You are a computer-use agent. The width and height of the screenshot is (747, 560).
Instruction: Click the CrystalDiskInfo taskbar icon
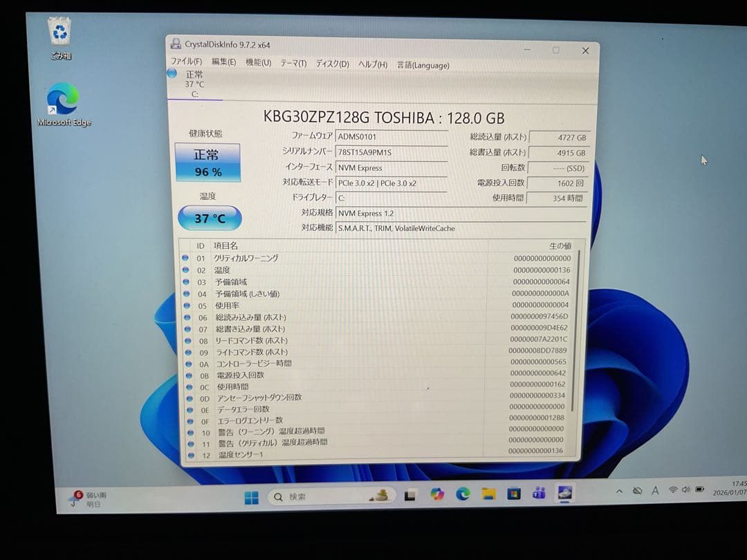[x=564, y=492]
